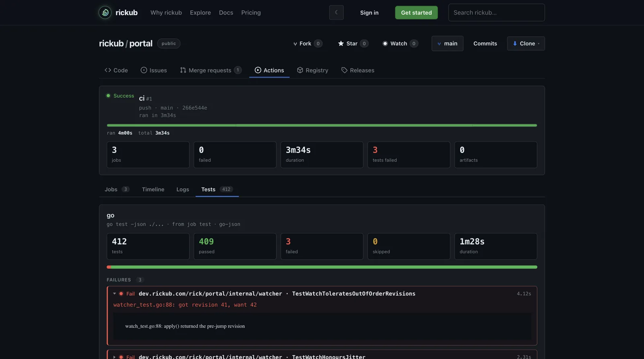
Task: Switch to the Jobs sub-tab
Action: coord(117,189)
